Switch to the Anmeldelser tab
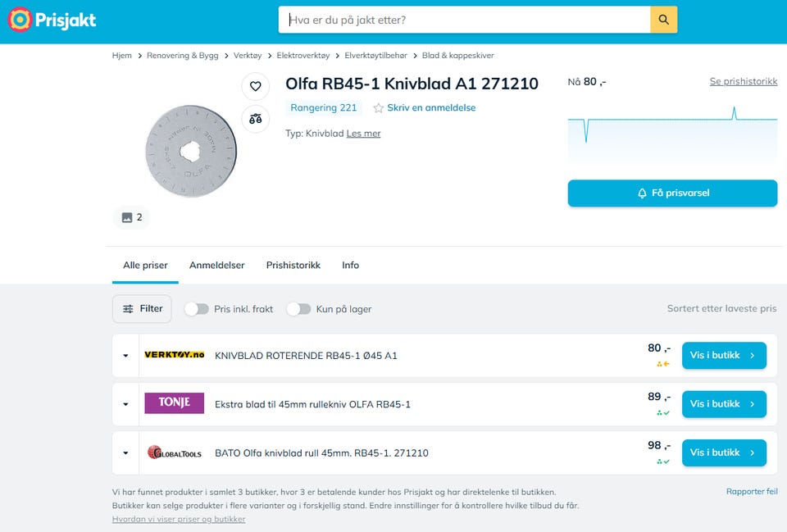The image size is (787, 532). (216, 265)
